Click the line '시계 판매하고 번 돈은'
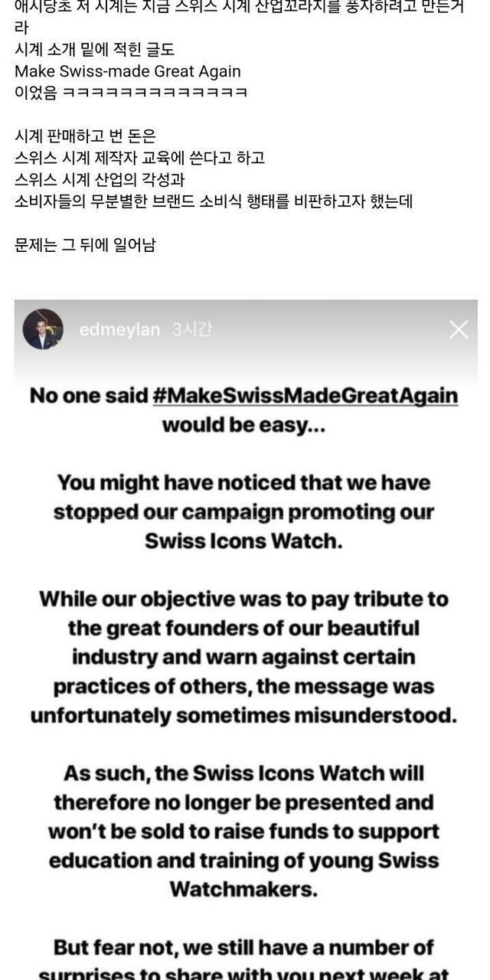Viewport: 490px width, 980px height. pyautogui.click(x=85, y=136)
